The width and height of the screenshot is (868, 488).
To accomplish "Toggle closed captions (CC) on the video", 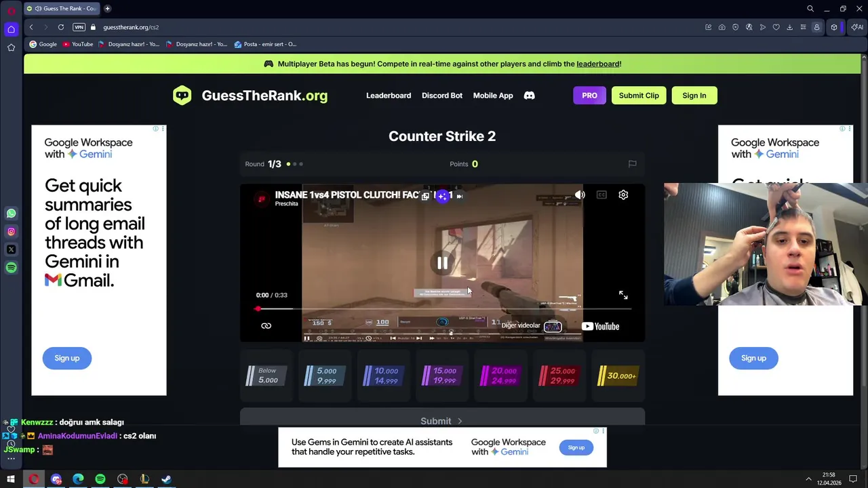I will [601, 195].
